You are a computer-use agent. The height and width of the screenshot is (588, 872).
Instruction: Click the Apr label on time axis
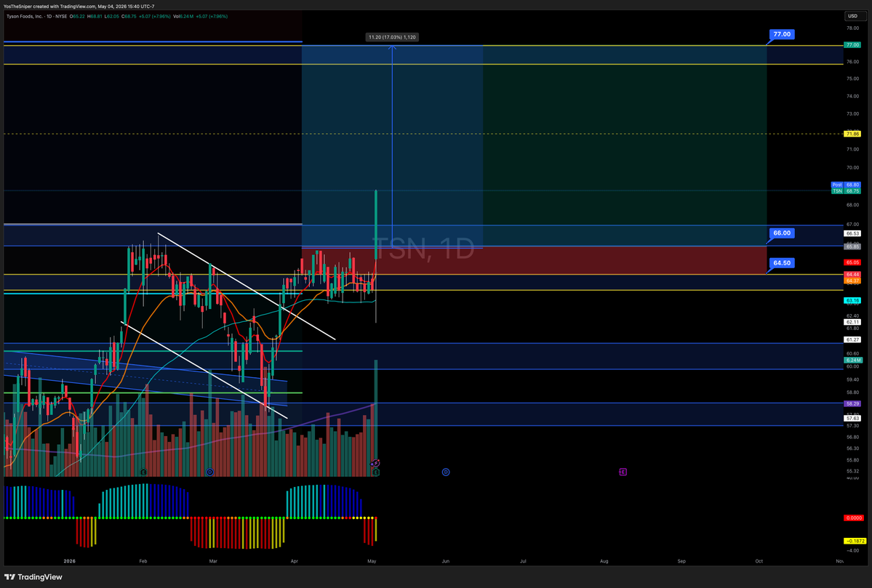pos(295,561)
